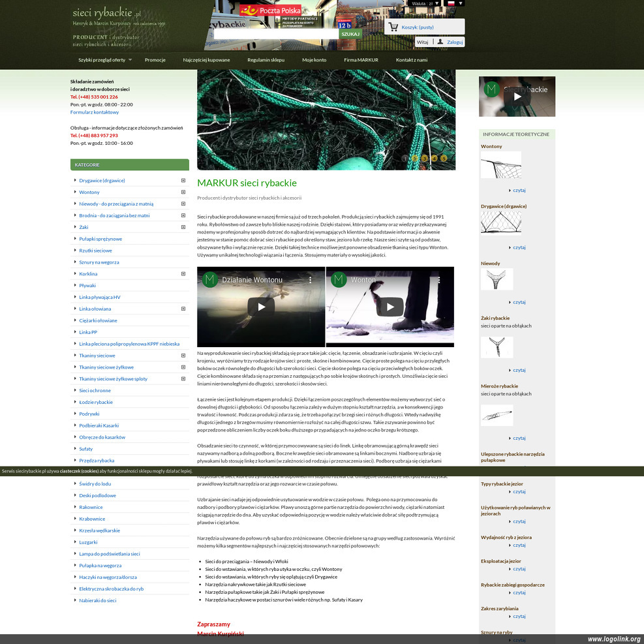Open the Linka pływająca HV category
This screenshot has height=644, width=644.
[x=100, y=297]
